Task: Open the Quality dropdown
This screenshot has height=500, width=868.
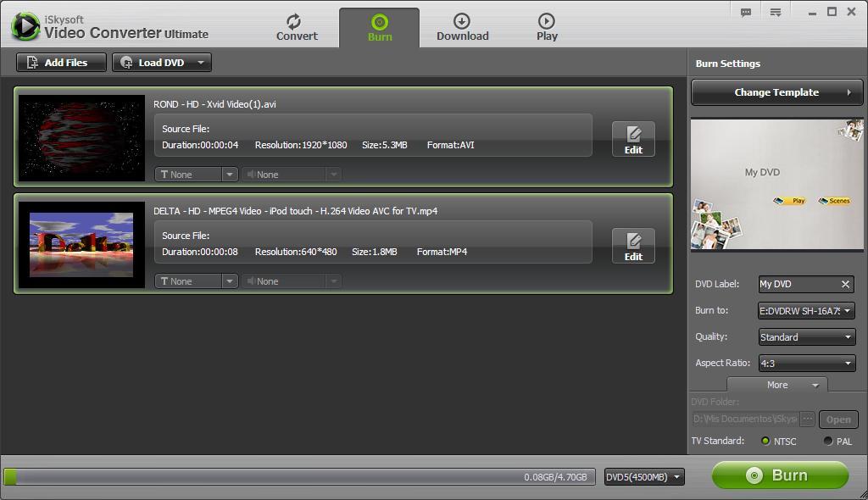Action: (805, 336)
